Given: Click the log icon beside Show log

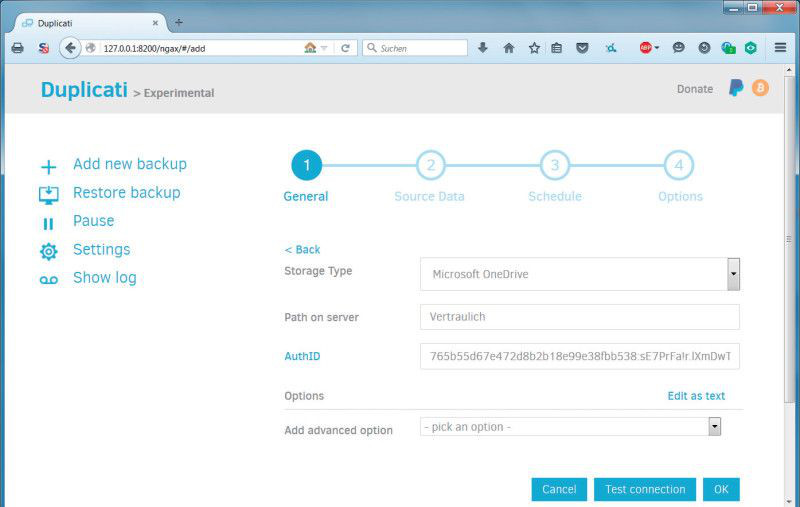Looking at the screenshot, I should 48,280.
